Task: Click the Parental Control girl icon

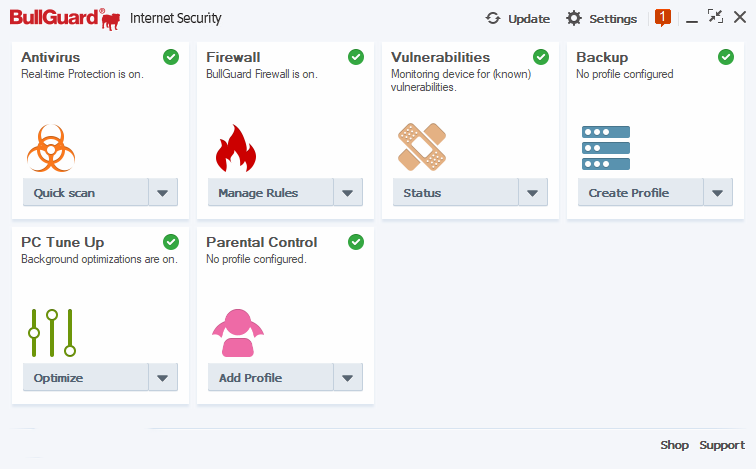Action: click(x=237, y=333)
